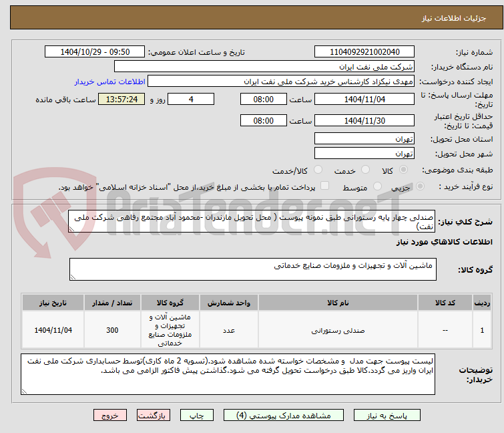This screenshot has height=433, width=504.
Task: Click the countdown timer 13:57:24
Action: tap(121, 99)
